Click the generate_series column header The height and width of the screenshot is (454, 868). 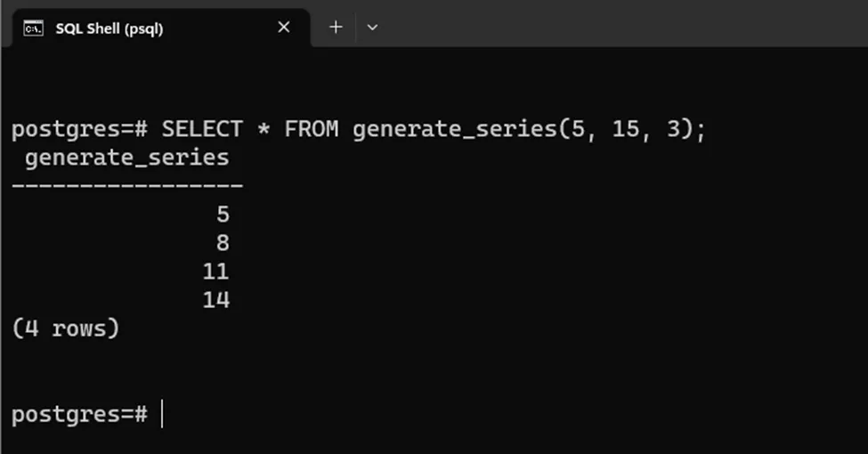pos(126,158)
